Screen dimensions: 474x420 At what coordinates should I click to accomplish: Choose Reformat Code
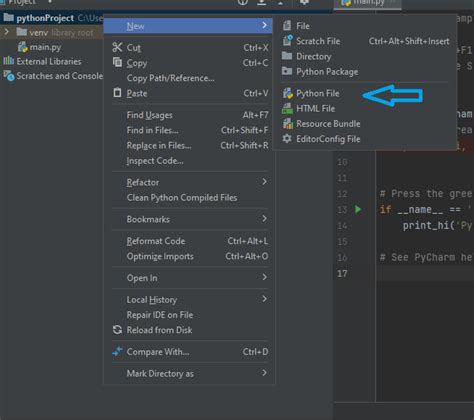coord(190,241)
